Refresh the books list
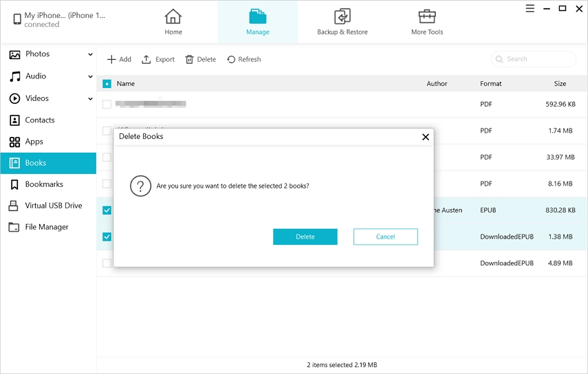 click(x=231, y=60)
